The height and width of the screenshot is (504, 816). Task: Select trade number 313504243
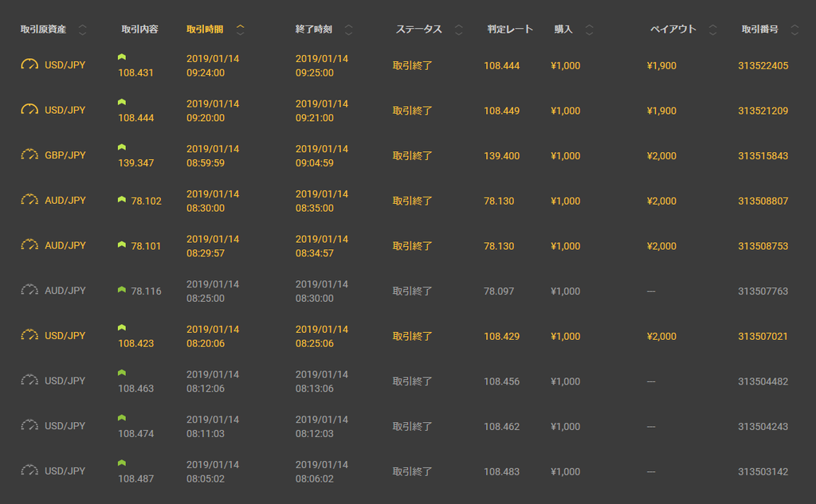coord(763,427)
